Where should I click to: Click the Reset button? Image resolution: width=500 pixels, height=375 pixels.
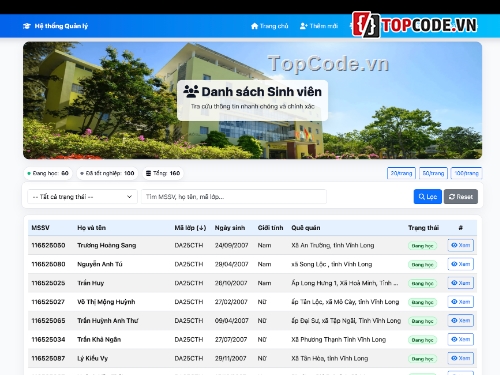(461, 197)
